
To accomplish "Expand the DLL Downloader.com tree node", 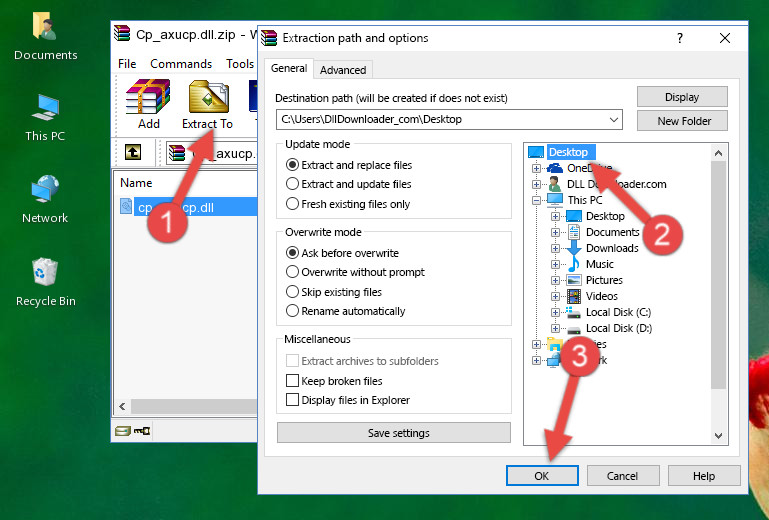I will click(536, 184).
